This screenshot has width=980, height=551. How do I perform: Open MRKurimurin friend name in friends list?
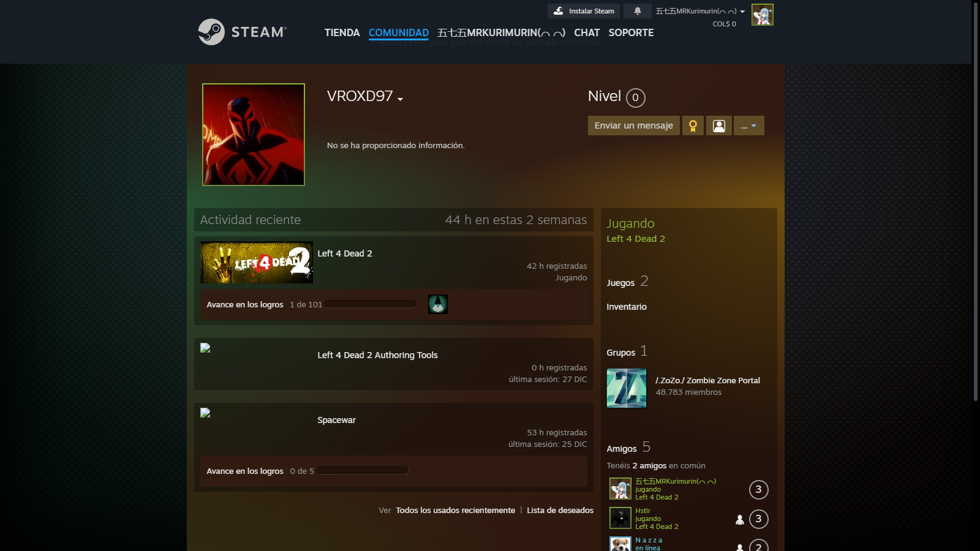[676, 481]
